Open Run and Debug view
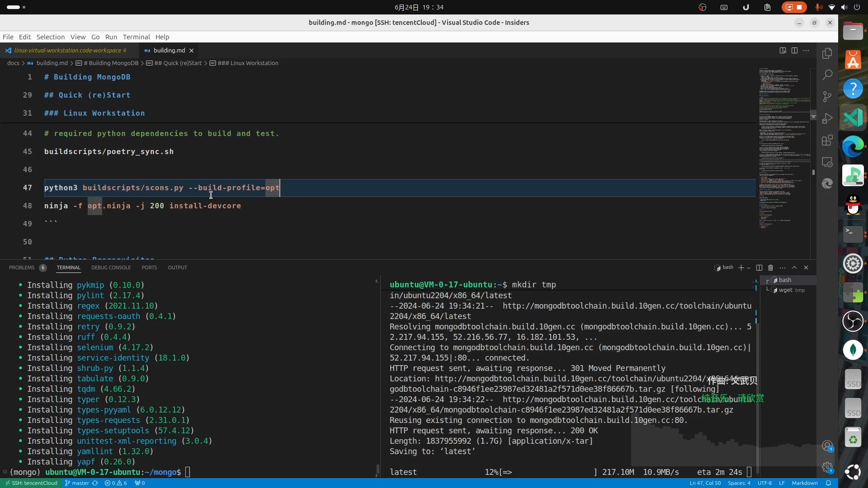The image size is (868, 488). (x=827, y=118)
